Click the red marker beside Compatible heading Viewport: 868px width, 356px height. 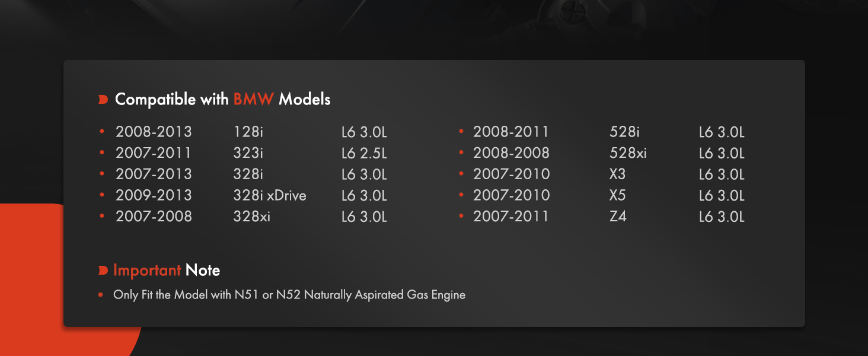coord(103,100)
